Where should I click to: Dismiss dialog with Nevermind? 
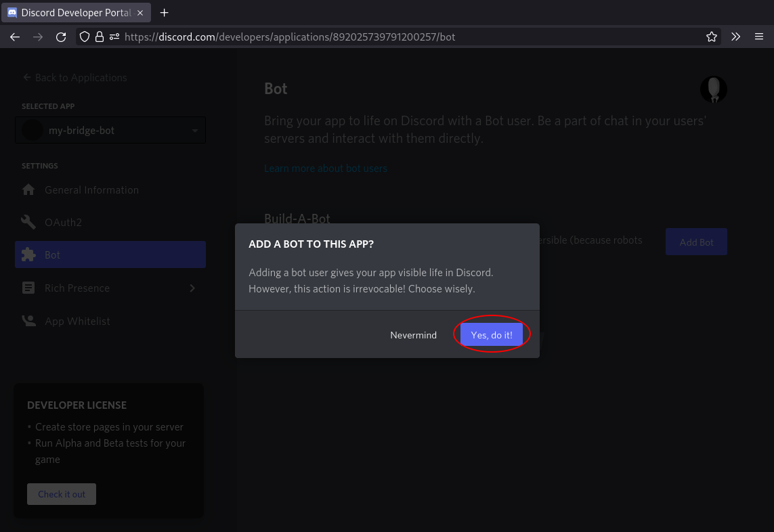coord(413,334)
